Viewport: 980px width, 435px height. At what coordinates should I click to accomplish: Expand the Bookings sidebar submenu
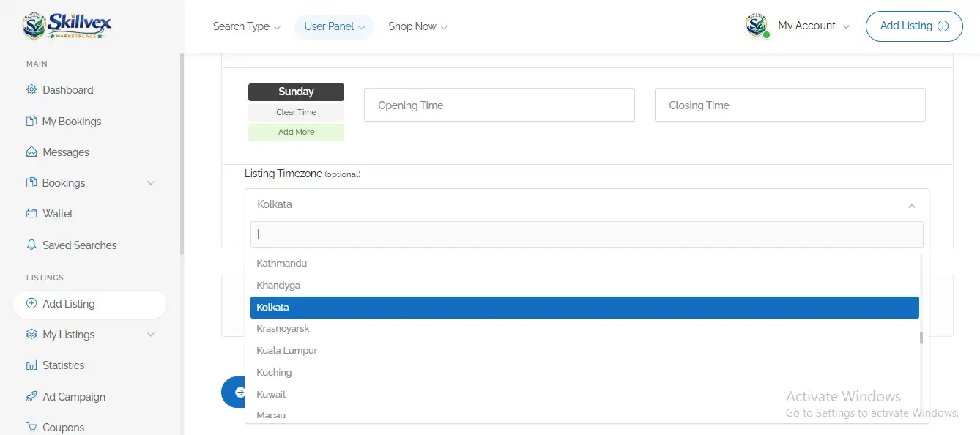pos(151,183)
